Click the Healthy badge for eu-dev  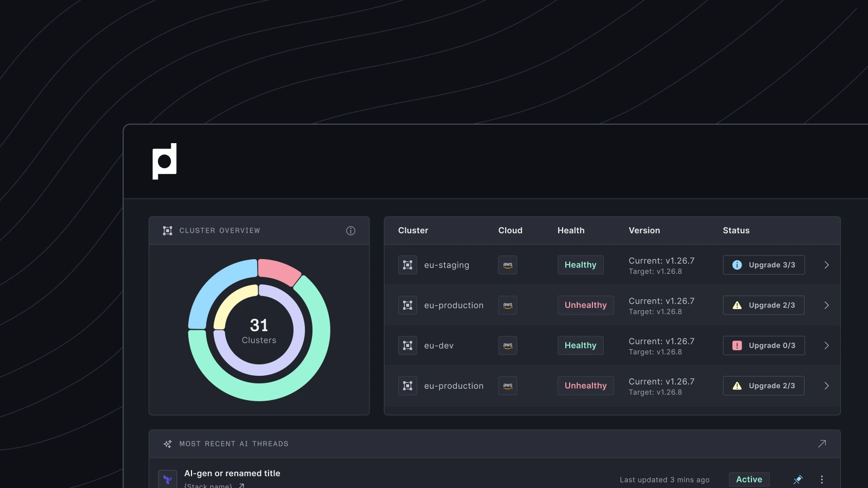[x=580, y=345]
